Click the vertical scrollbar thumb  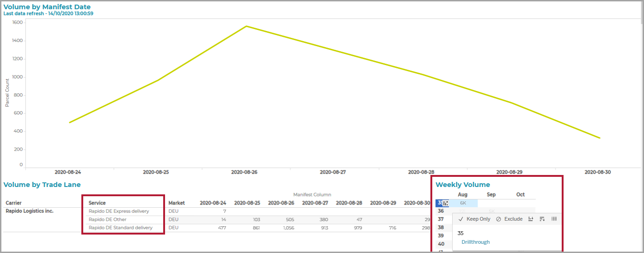642,12
